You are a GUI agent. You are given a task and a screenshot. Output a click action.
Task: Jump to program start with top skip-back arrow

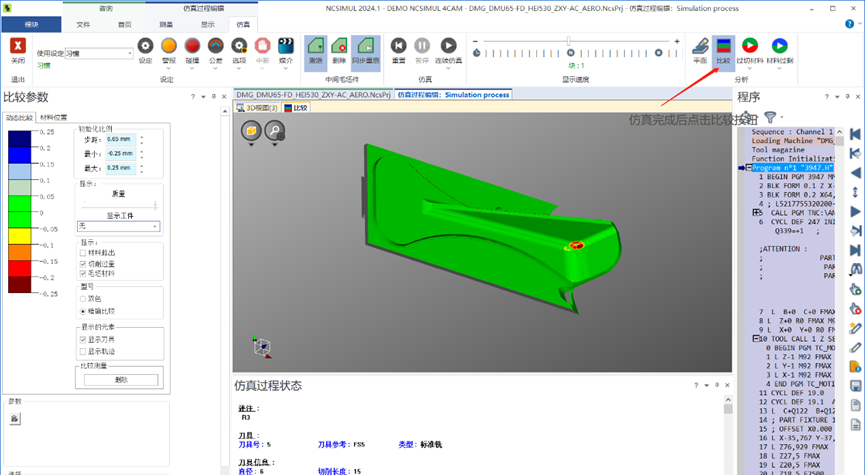click(856, 134)
